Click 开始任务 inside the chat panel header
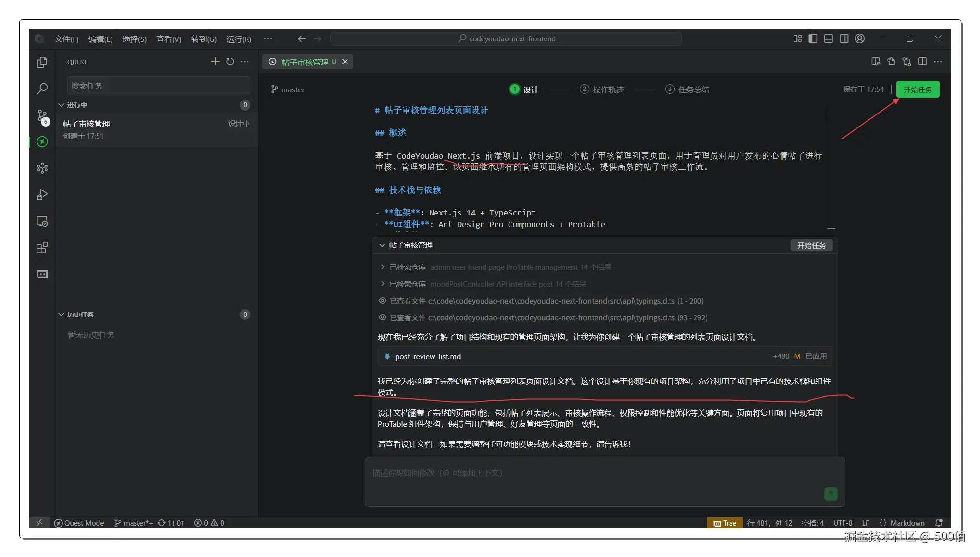The height and width of the screenshot is (557, 980). coord(811,245)
